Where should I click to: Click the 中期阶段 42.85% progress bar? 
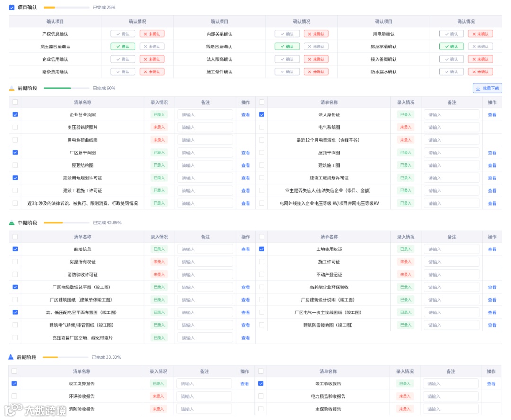tap(67, 223)
